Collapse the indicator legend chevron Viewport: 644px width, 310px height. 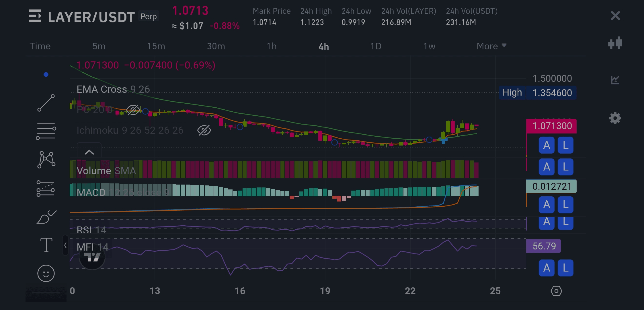pyautogui.click(x=89, y=152)
